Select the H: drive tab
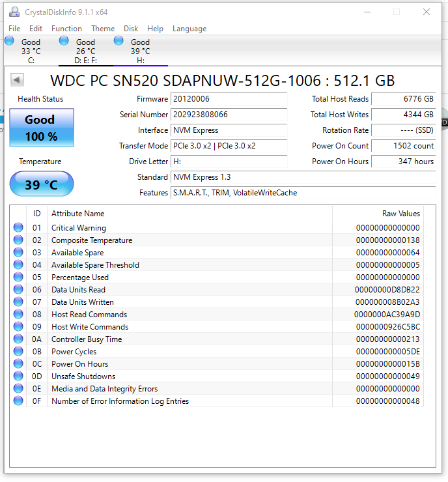The width and height of the screenshot is (448, 482). (141, 50)
